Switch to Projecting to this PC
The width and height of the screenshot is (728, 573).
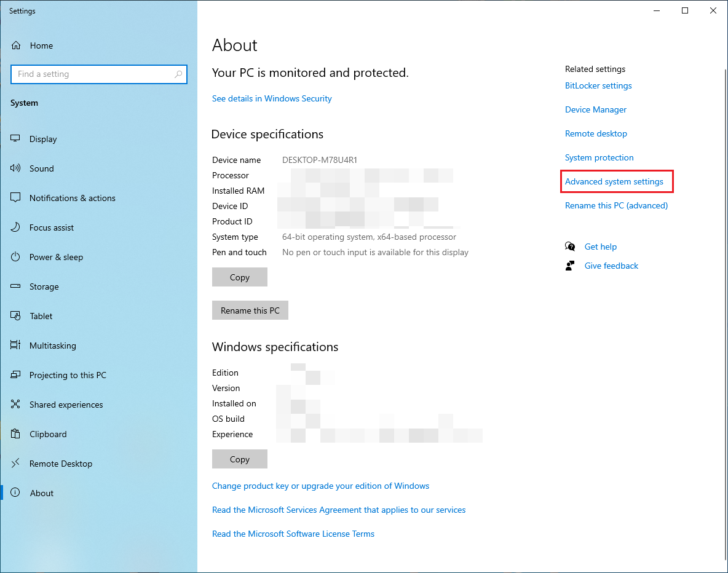[x=68, y=375]
